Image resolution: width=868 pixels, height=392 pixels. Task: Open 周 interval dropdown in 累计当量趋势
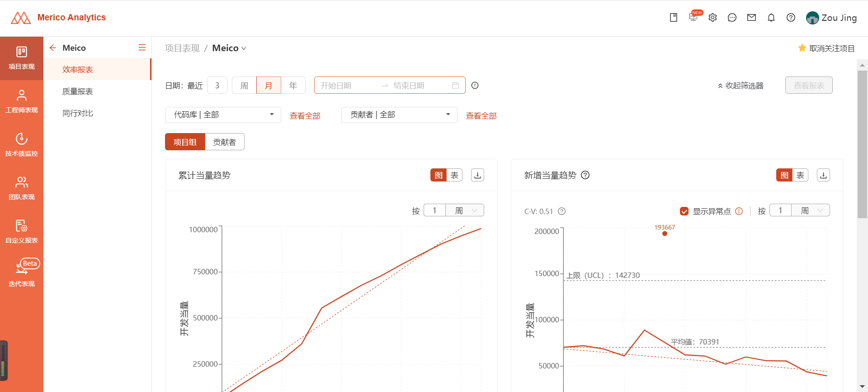pos(465,210)
